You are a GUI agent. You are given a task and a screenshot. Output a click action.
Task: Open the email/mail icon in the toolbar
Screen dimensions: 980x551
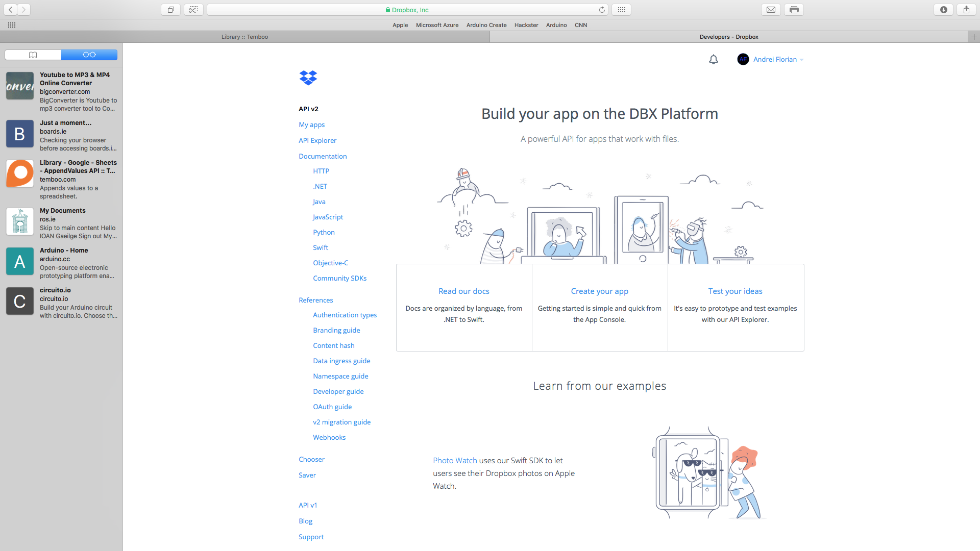(771, 9)
